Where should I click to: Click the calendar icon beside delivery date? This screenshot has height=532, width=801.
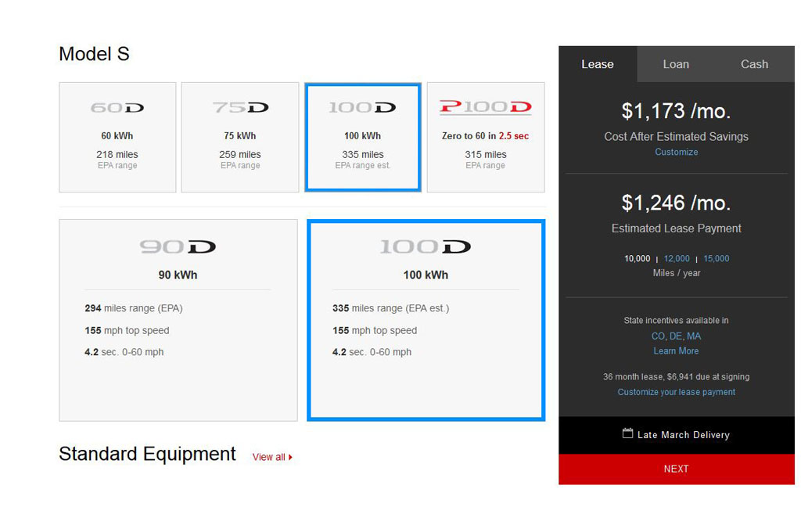tap(627, 433)
